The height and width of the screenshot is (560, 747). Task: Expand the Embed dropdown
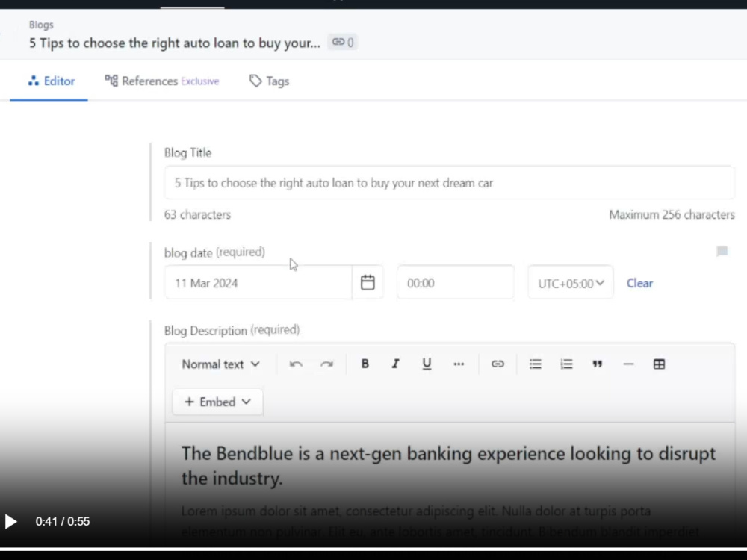217,402
